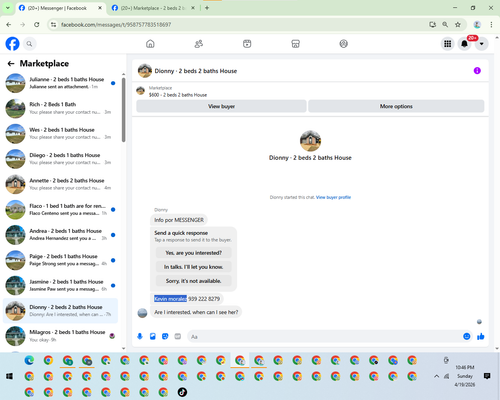Send quick response 'Sorry, it's not available.'
The width and height of the screenshot is (500, 400).
pyautogui.click(x=193, y=281)
